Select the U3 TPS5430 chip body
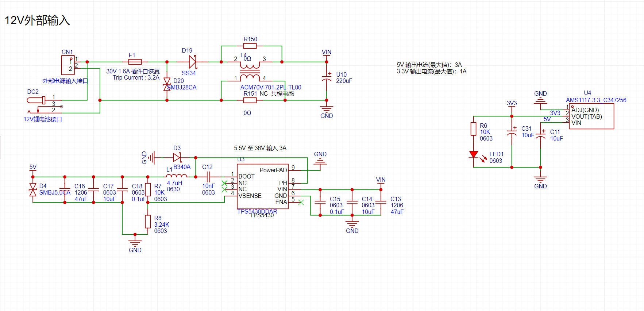644x311 pixels. click(x=263, y=186)
